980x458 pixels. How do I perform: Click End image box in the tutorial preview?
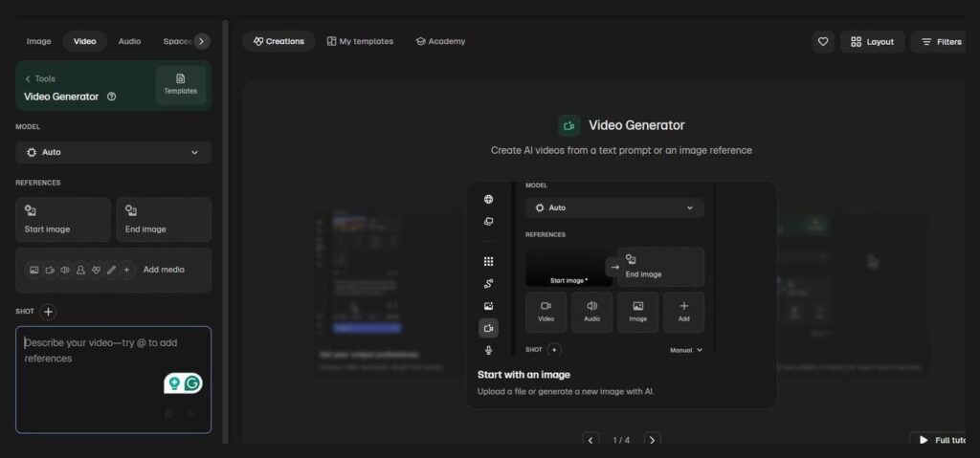660,267
